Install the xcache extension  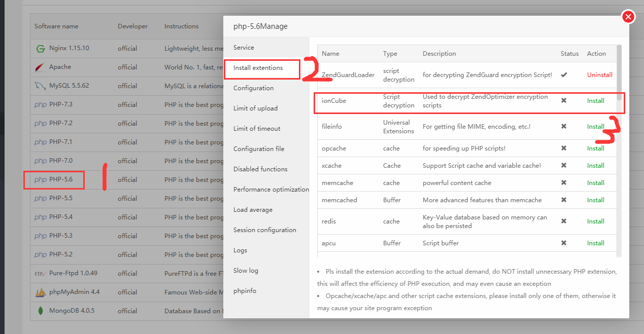(x=595, y=166)
